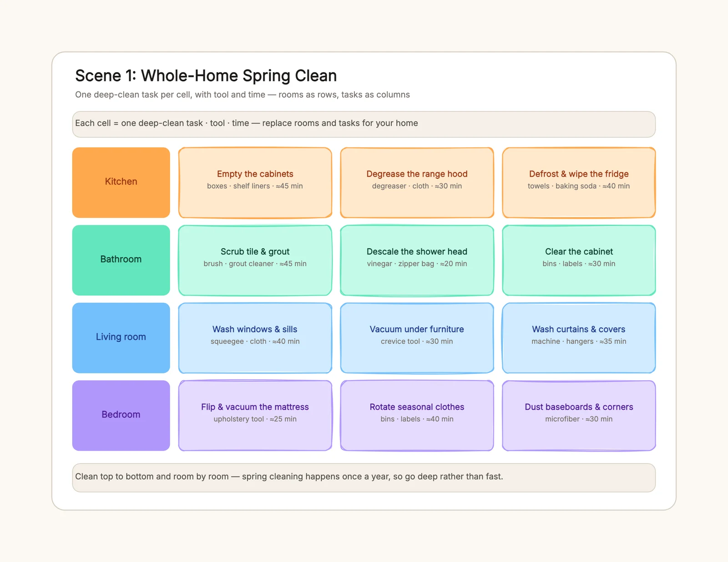
Task: Click the title 'Scene 1: Whole-Home Spring Clean'
Action: 206,75
